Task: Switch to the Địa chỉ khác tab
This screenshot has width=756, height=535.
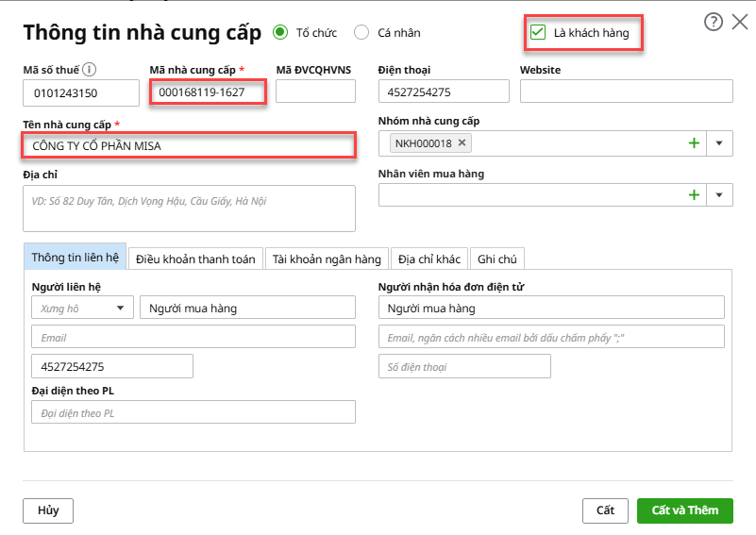Action: coord(429,259)
